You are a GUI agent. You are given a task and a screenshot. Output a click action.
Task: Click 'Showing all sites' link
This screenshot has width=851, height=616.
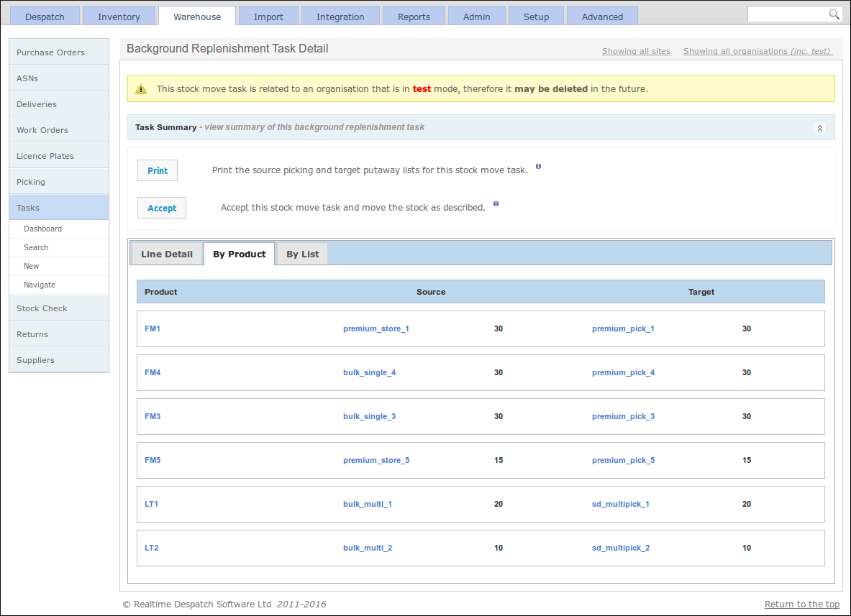[636, 51]
